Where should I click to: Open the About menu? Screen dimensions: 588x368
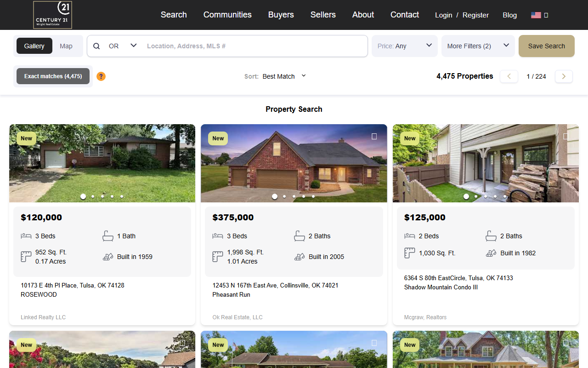(363, 15)
